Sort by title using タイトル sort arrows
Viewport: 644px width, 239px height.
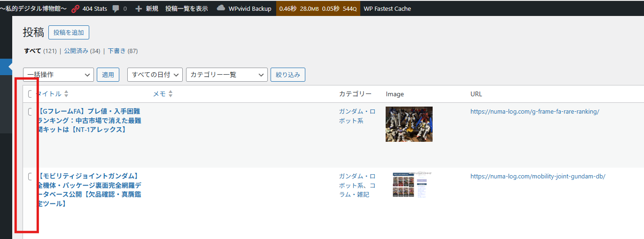click(66, 94)
